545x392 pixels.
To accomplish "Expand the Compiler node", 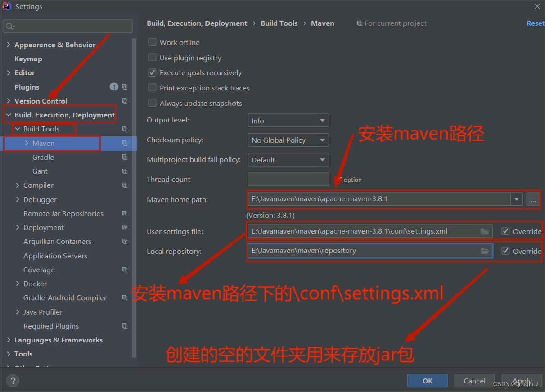I will click(x=18, y=185).
